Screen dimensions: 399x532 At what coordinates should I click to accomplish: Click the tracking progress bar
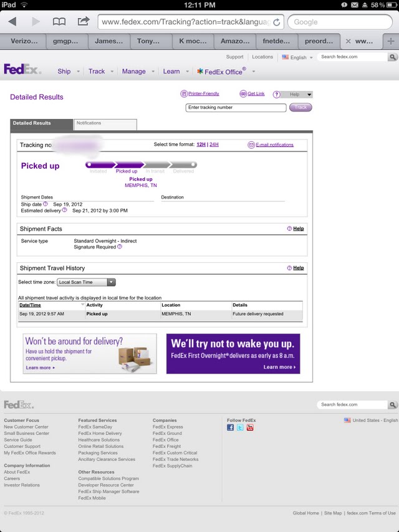tap(141, 165)
